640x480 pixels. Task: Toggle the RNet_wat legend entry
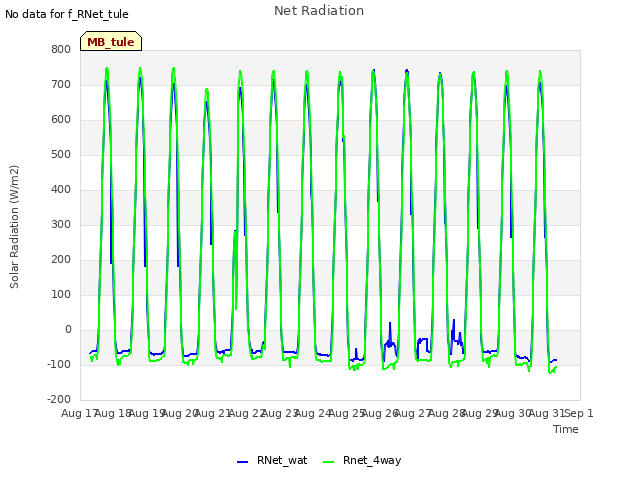click(x=272, y=460)
